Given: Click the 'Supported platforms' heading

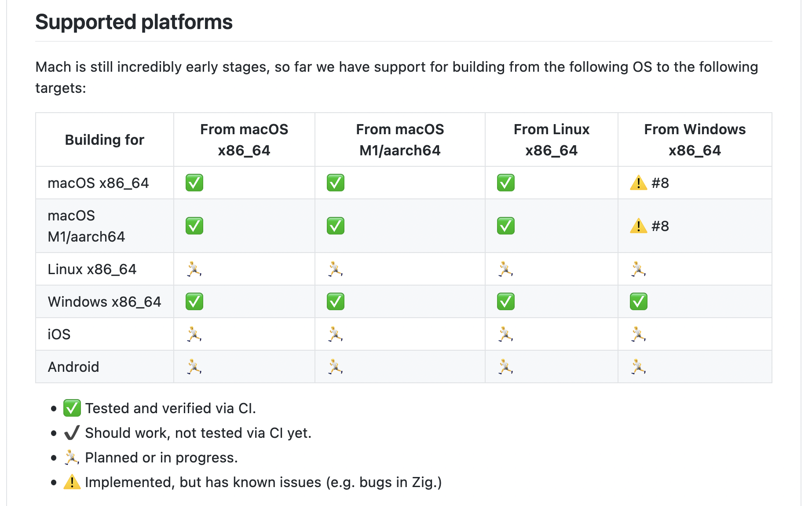Looking at the screenshot, I should pyautogui.click(x=134, y=22).
